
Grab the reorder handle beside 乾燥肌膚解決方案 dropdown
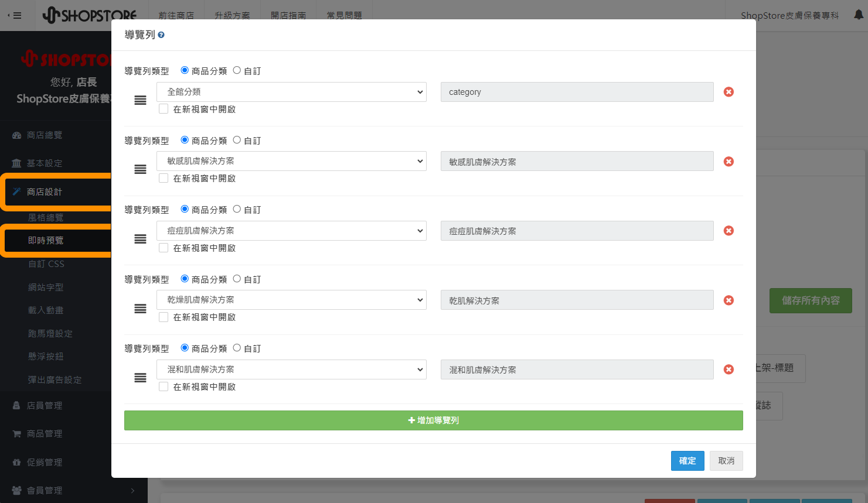140,308
